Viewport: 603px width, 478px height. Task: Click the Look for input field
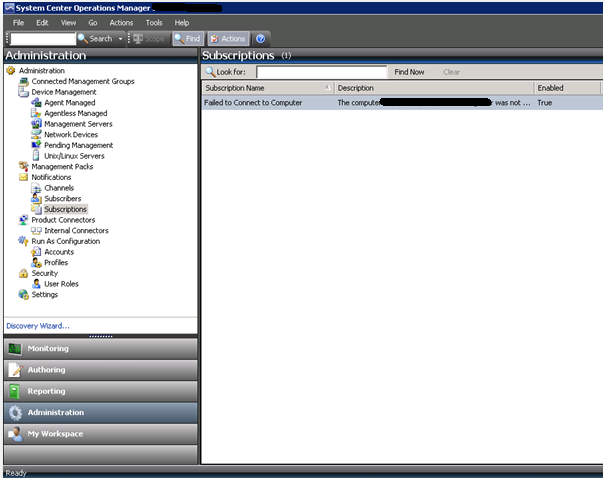[x=321, y=72]
